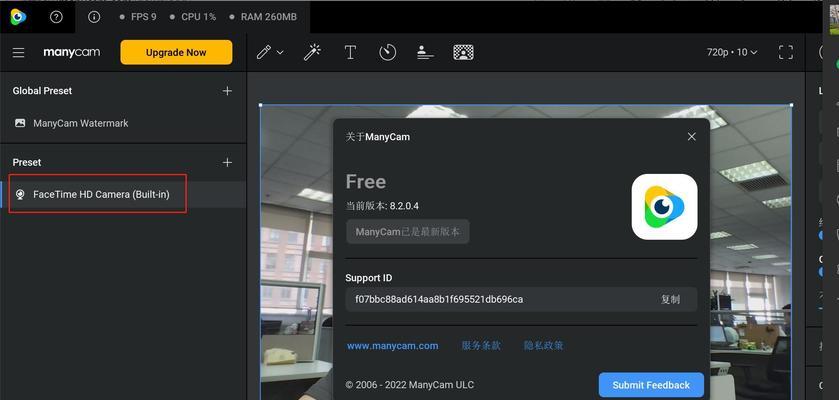
Task: Add a new Preset with plus
Action: coord(227,162)
